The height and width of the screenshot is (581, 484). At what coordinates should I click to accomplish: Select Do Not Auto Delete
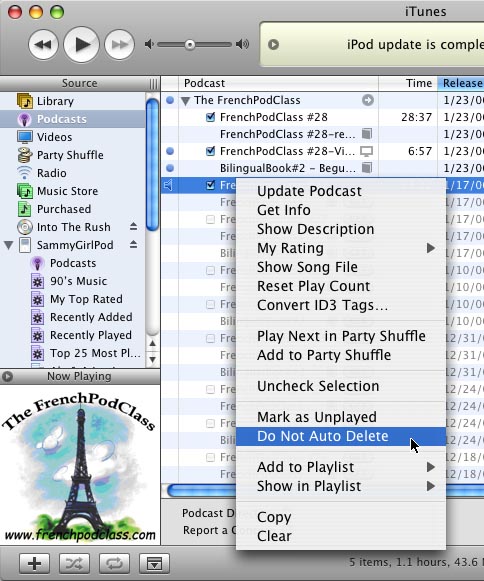pos(341,436)
